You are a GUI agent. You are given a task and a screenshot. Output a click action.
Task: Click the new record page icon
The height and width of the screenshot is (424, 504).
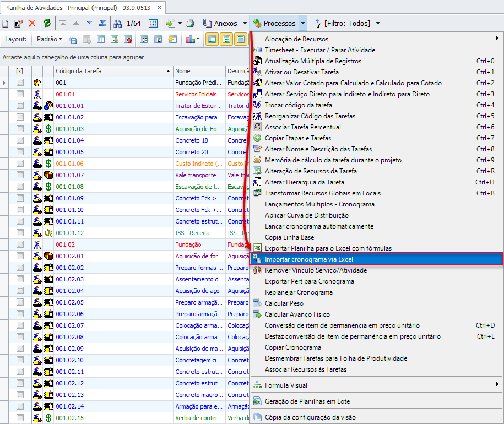(6, 24)
